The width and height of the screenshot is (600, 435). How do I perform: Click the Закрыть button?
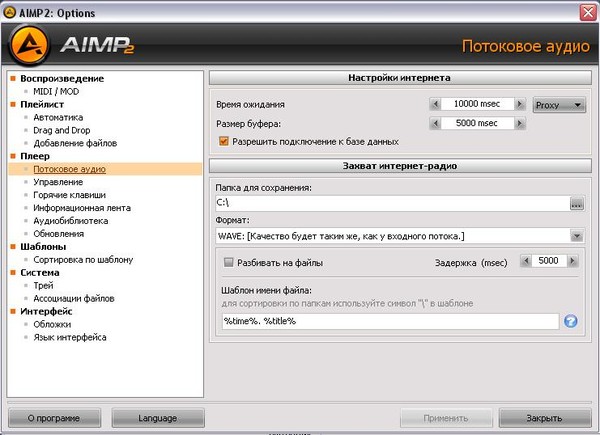[545, 418]
